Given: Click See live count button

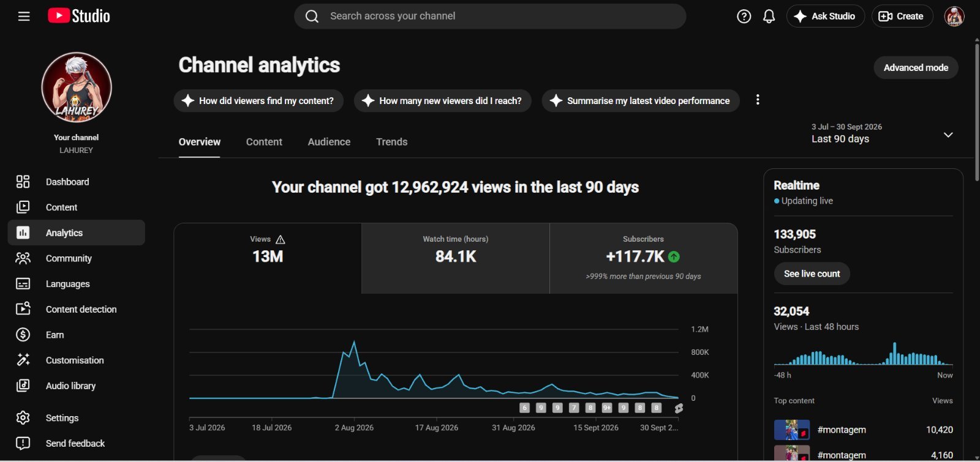Looking at the screenshot, I should point(812,274).
